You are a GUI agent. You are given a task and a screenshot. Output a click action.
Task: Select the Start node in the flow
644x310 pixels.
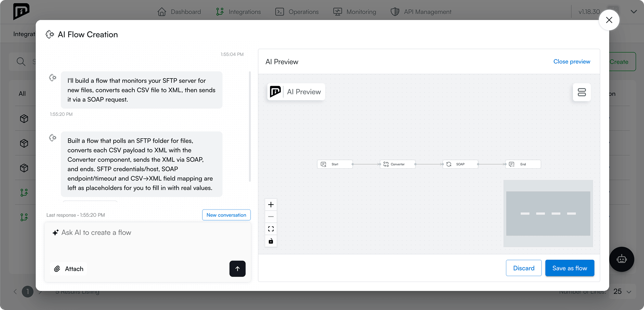pos(335,164)
